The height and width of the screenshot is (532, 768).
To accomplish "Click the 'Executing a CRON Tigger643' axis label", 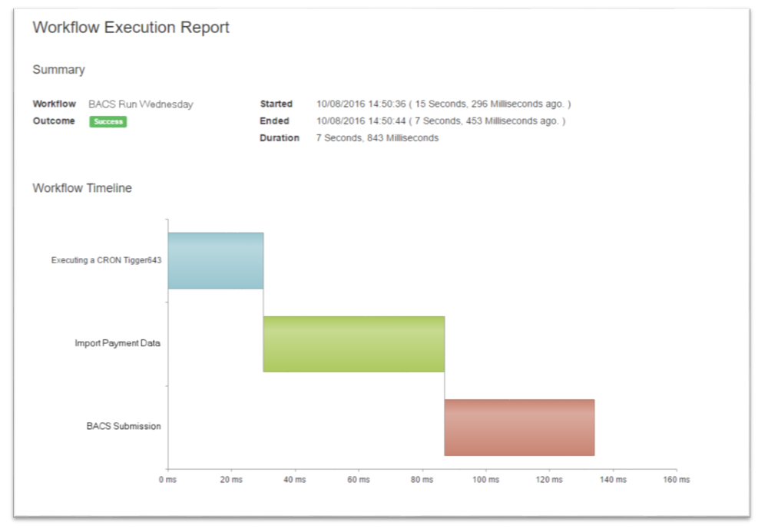I will 106,260.
